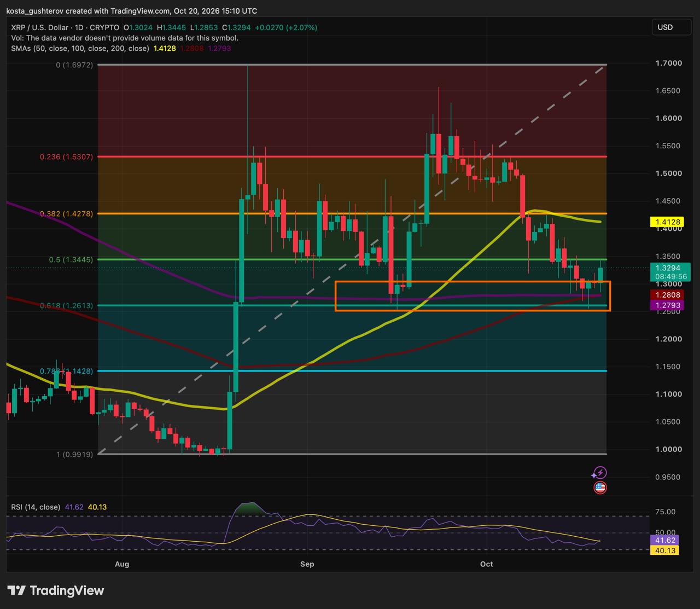700x609 pixels.
Task: Click the 1.6000 price axis label
Action: 669,118
